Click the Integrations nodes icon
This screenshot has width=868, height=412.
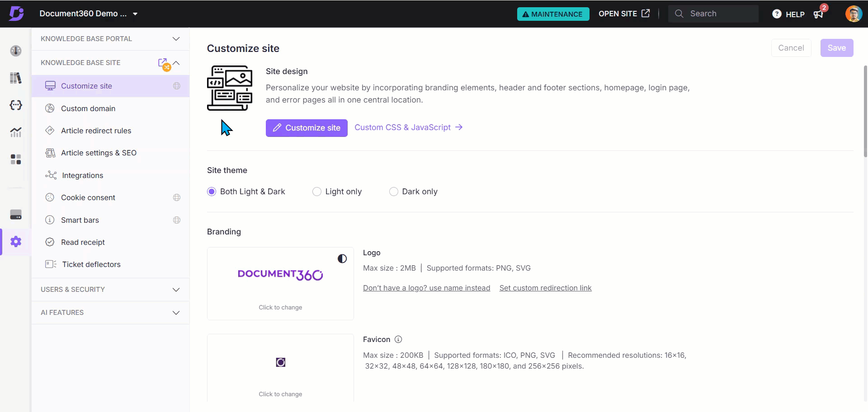point(51,175)
